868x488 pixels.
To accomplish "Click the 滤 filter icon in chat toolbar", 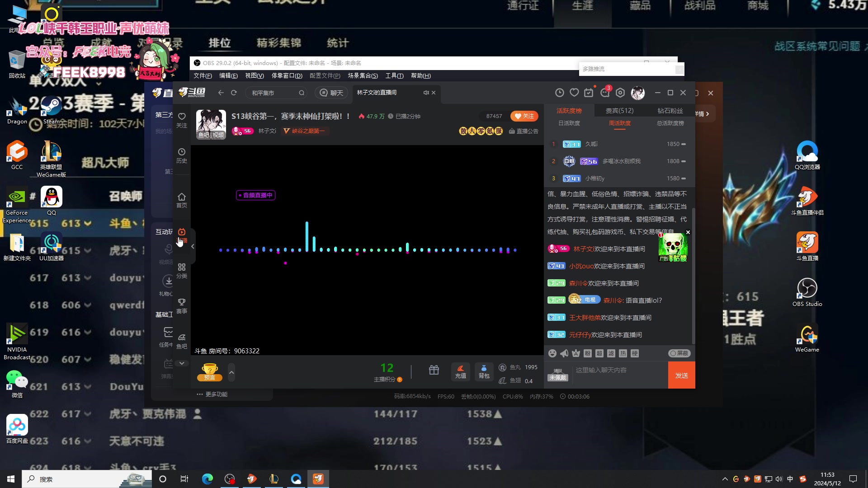I will click(x=611, y=353).
